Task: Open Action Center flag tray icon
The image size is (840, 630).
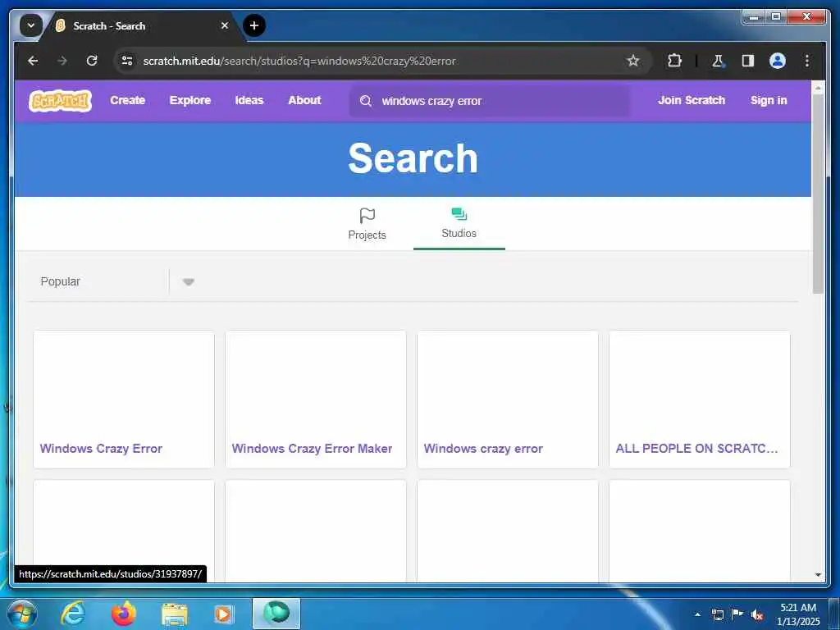Action: [737, 614]
